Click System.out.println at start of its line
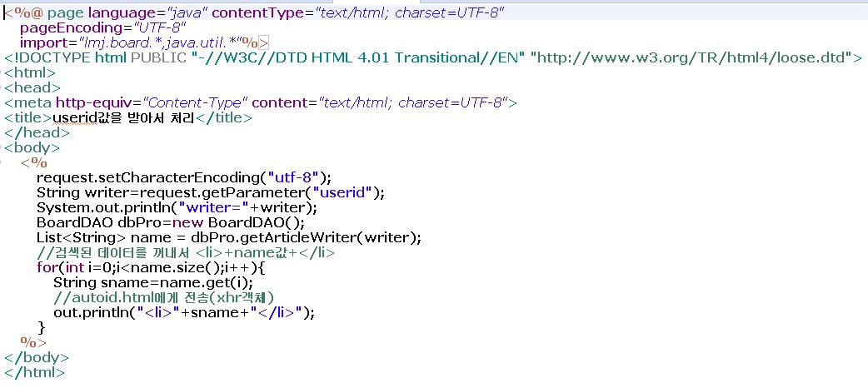The width and height of the screenshot is (868, 388). coord(104,207)
